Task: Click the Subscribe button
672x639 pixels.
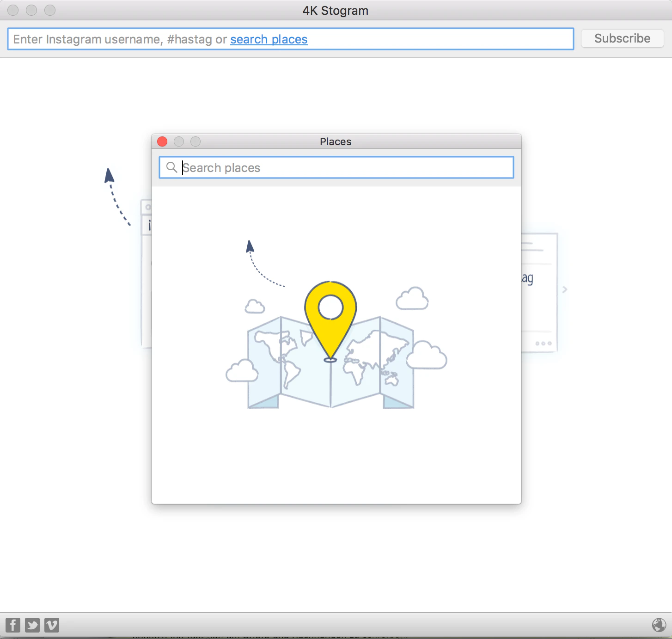Action: (x=622, y=38)
